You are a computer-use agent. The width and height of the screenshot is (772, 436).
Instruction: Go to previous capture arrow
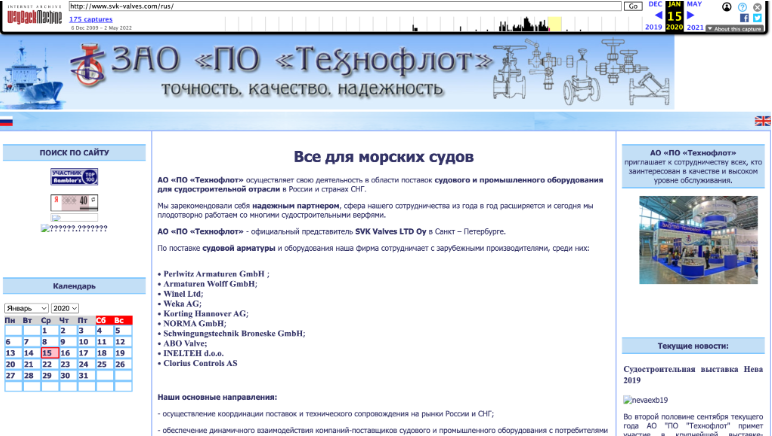[658, 15]
